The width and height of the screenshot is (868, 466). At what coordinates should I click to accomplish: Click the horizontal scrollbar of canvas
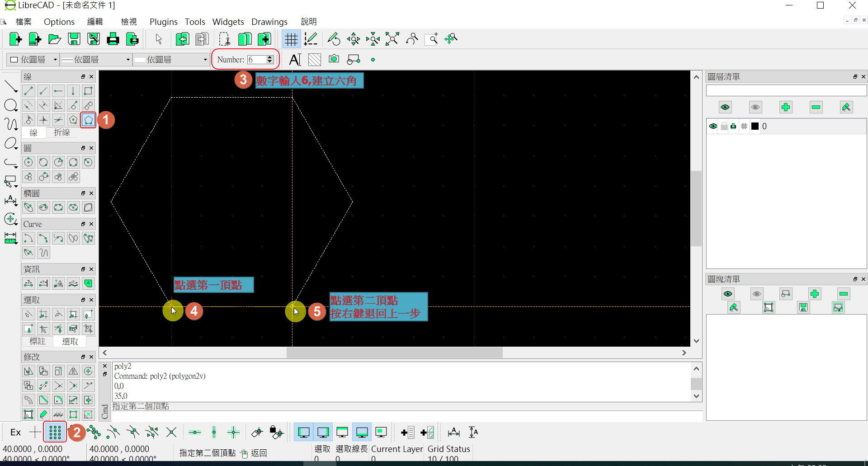pyautogui.click(x=395, y=353)
